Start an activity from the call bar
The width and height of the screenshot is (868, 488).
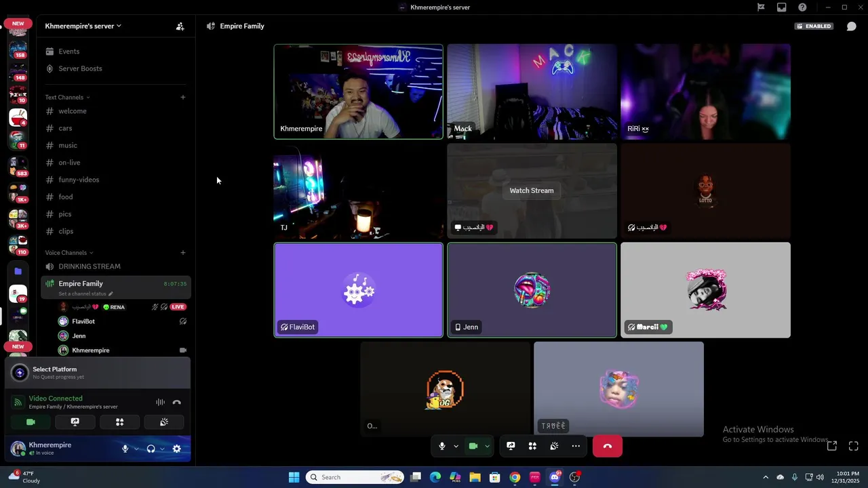pyautogui.click(x=532, y=446)
